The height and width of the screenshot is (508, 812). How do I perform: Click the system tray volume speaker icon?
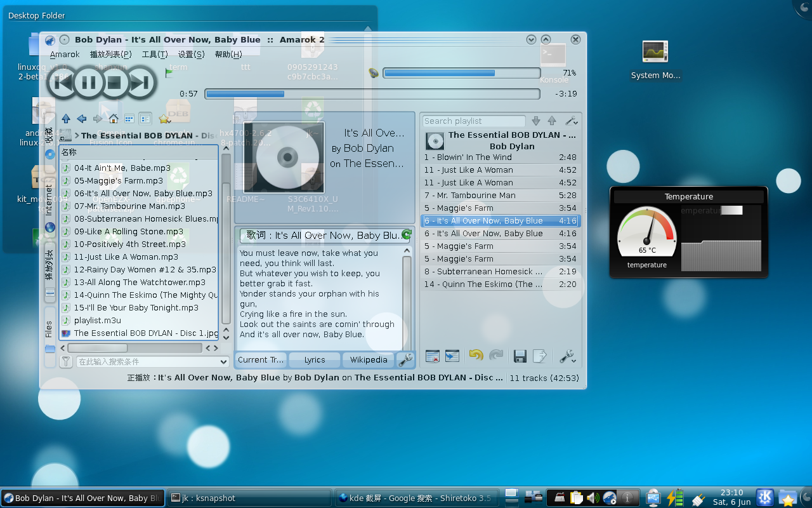pyautogui.click(x=593, y=498)
